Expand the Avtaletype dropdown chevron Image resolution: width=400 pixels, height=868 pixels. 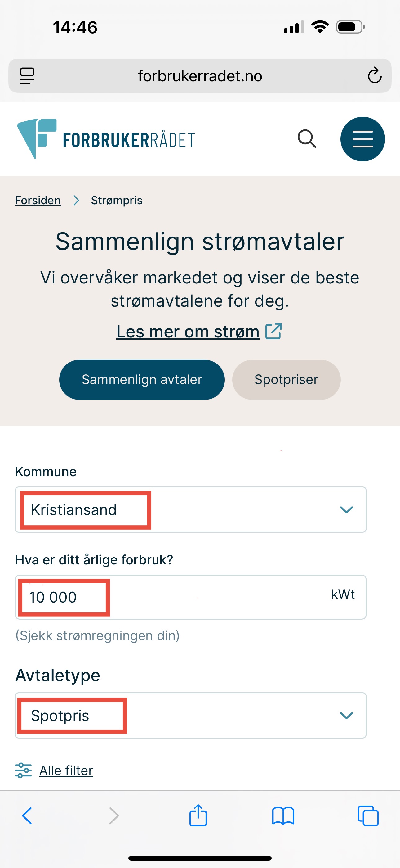346,715
